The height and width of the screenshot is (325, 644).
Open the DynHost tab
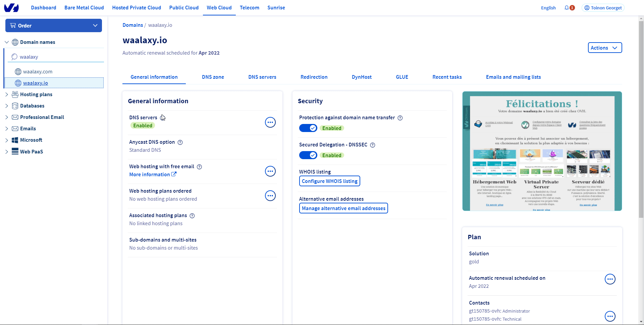tap(362, 77)
